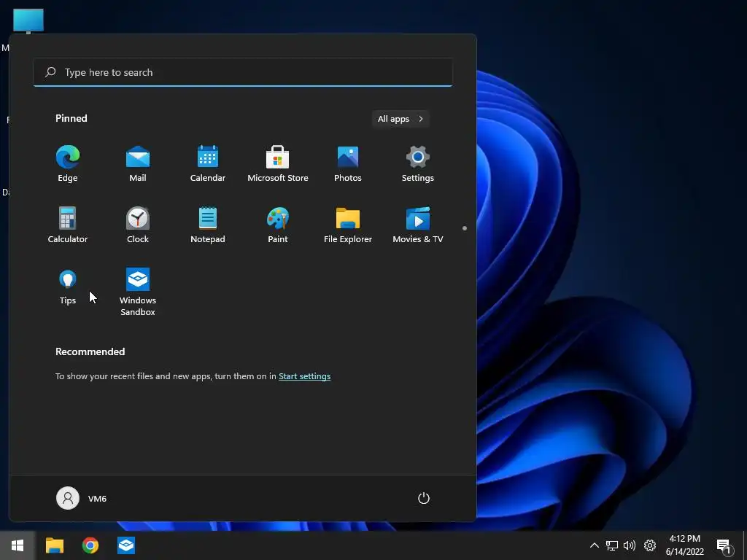Open File Explorer from the taskbar
This screenshot has height=560, width=747.
coord(54,545)
